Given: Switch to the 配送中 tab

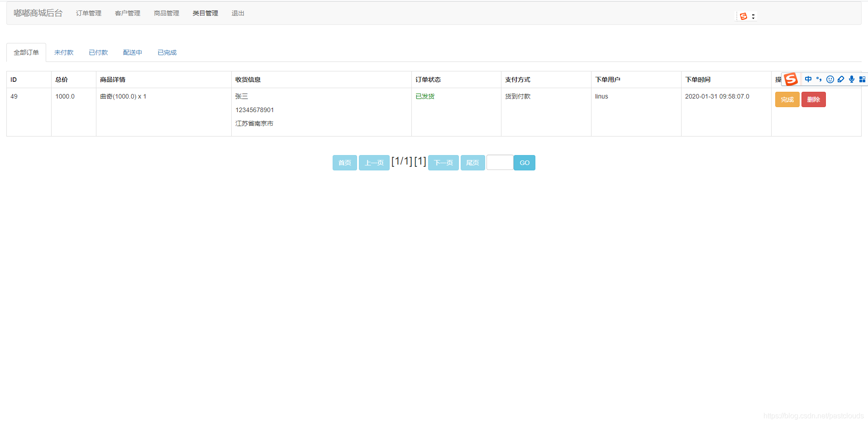Looking at the screenshot, I should pyautogui.click(x=133, y=52).
